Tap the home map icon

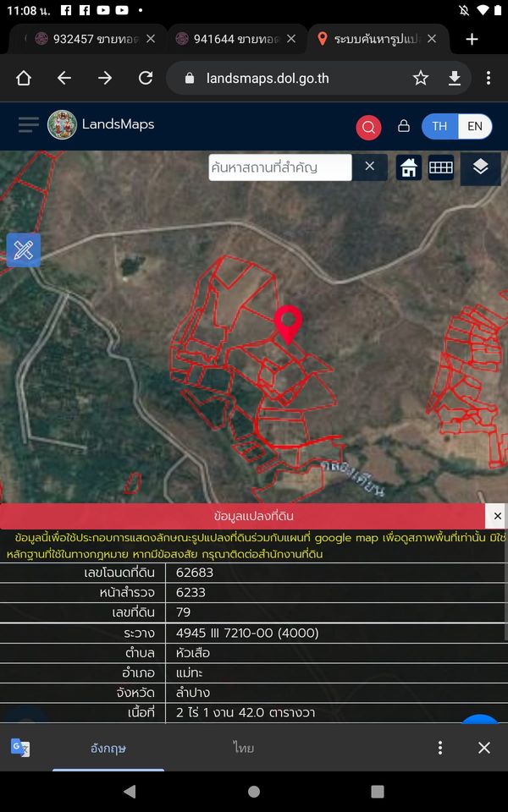pyautogui.click(x=409, y=167)
